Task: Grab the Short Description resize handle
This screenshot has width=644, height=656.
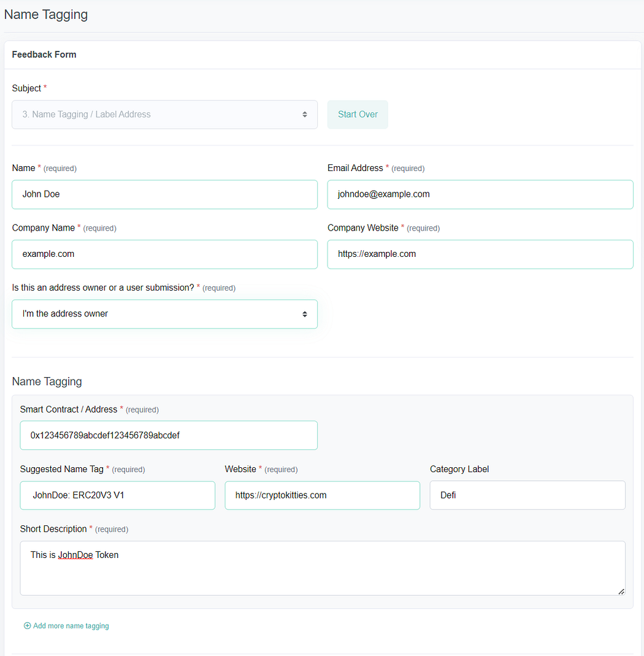Action: (621, 591)
